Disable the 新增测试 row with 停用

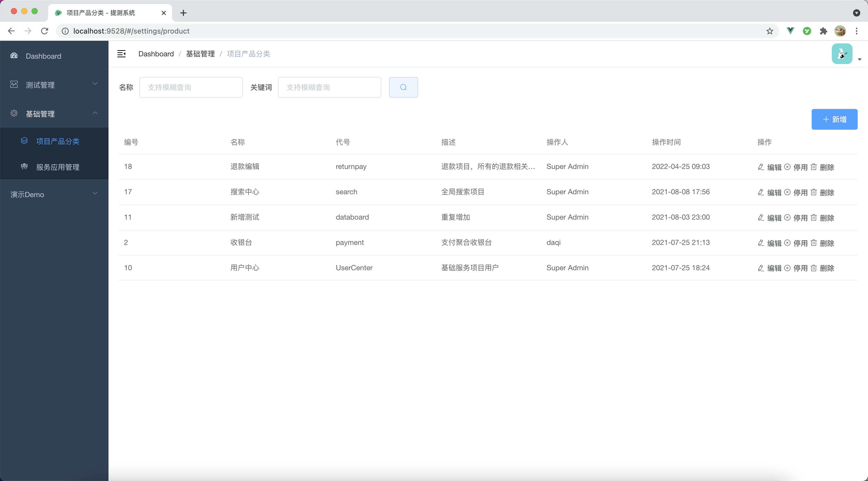coord(796,218)
